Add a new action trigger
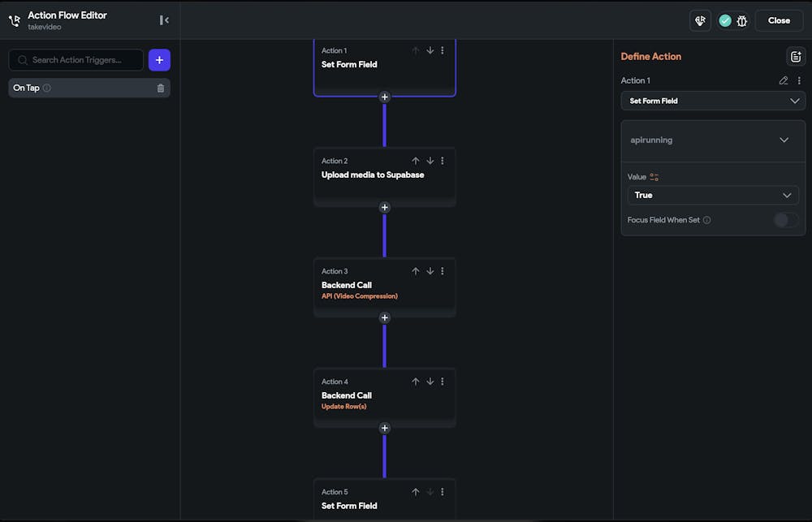Viewport: 812px width, 522px height. (159, 60)
